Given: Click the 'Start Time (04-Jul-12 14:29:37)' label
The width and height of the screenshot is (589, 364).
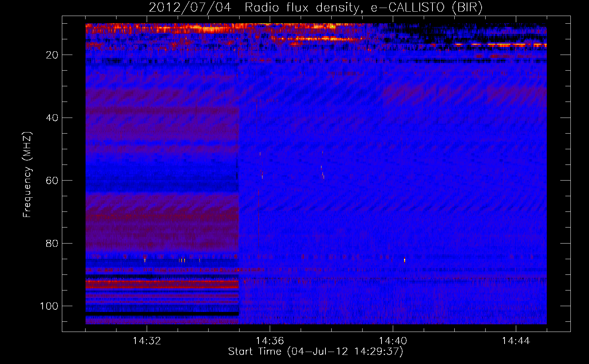Looking at the screenshot, I should coord(316,352).
